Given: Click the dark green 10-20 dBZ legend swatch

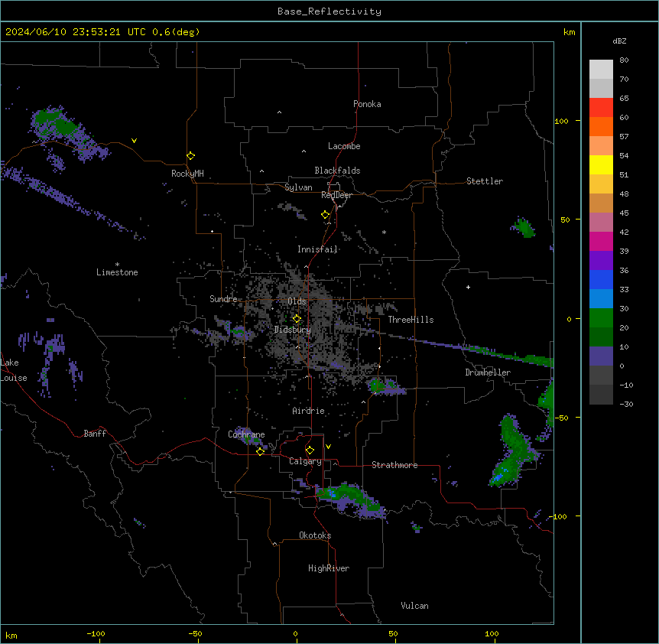Looking at the screenshot, I should (x=601, y=337).
